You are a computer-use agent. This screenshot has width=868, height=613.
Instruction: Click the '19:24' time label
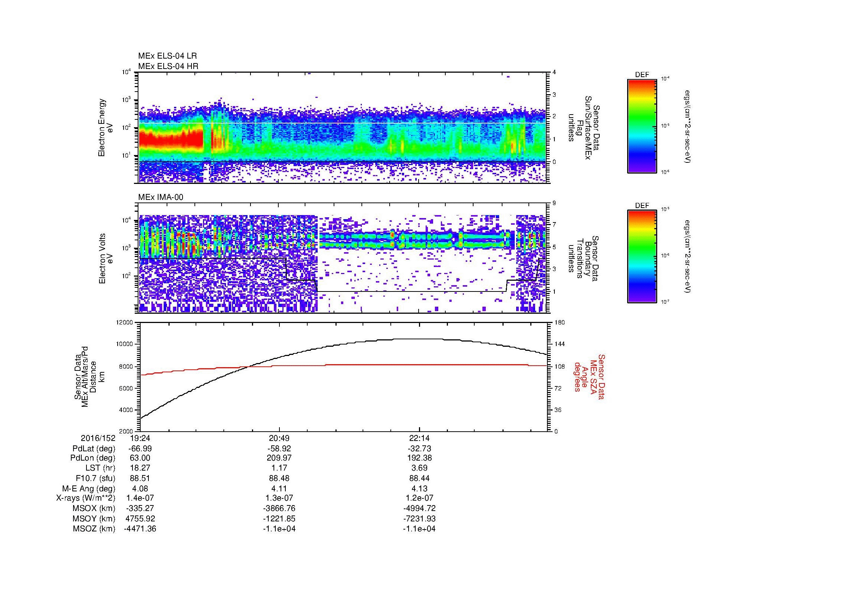pos(140,438)
